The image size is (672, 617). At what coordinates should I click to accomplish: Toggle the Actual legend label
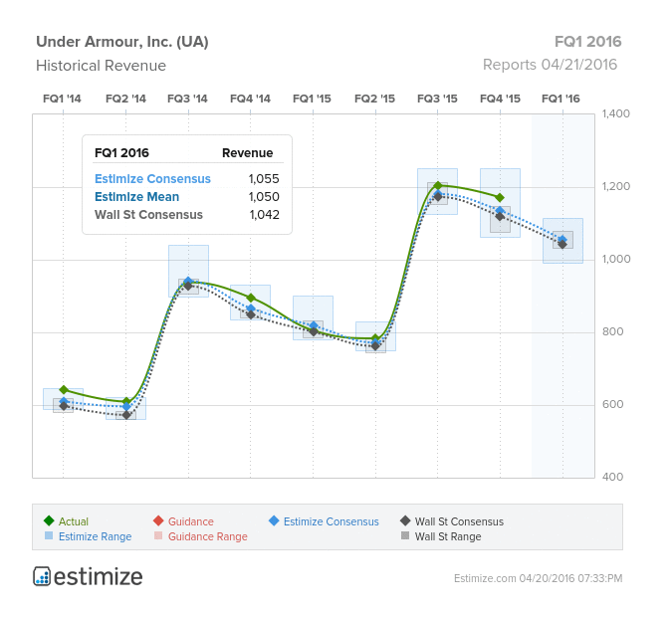tap(74, 521)
